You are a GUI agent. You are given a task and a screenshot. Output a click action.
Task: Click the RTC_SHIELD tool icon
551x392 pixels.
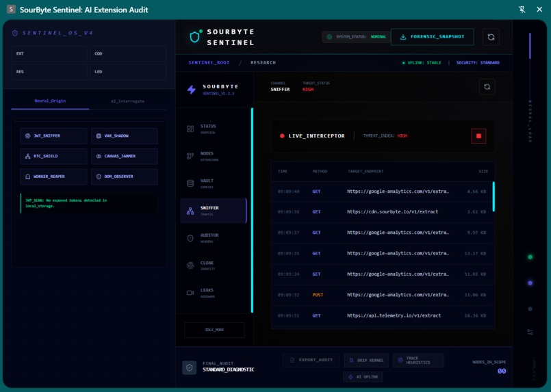(28, 156)
